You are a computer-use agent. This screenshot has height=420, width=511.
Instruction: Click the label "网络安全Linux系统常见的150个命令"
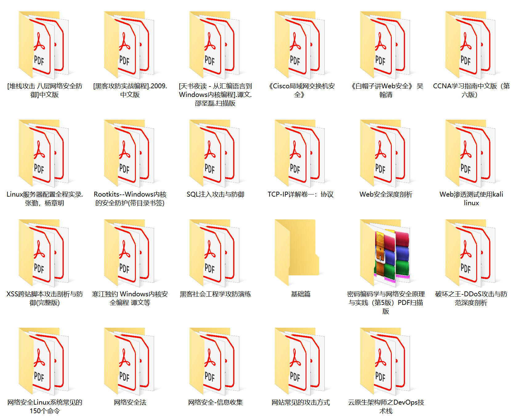(x=45, y=407)
